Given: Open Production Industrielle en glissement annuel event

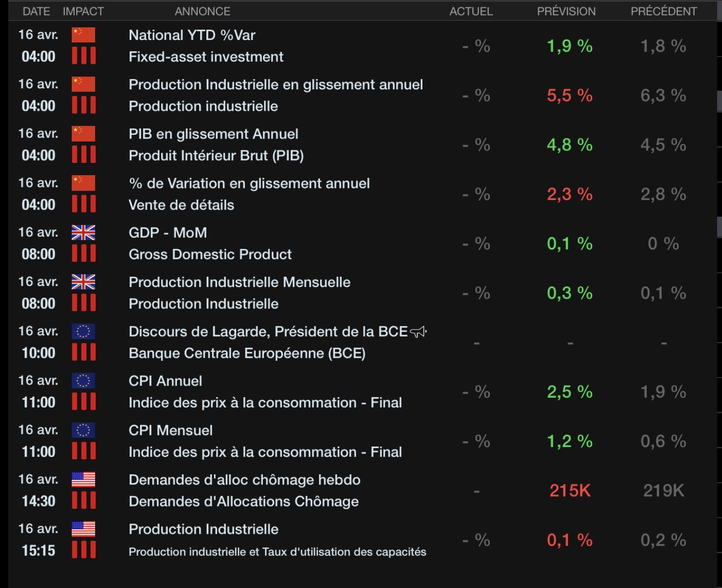Looking at the screenshot, I should 276,84.
